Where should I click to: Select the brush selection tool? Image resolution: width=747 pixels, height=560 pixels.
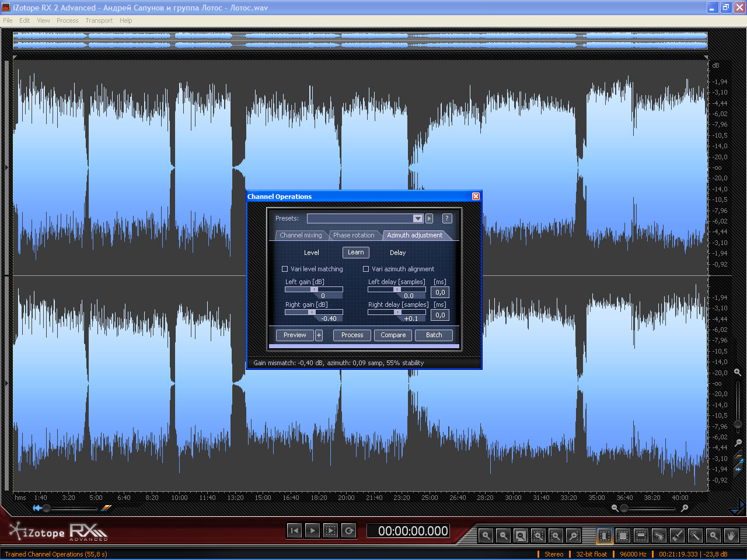tap(677, 535)
